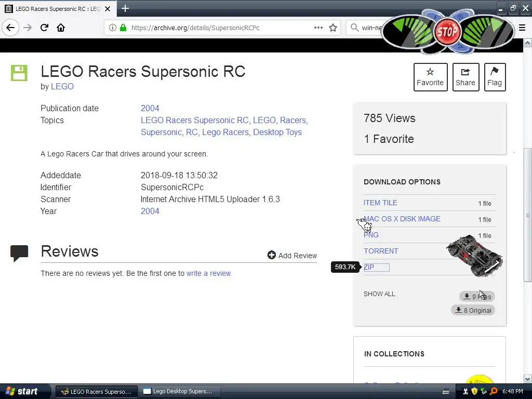Click the red STOP button on the car controller

pyautogui.click(x=447, y=32)
